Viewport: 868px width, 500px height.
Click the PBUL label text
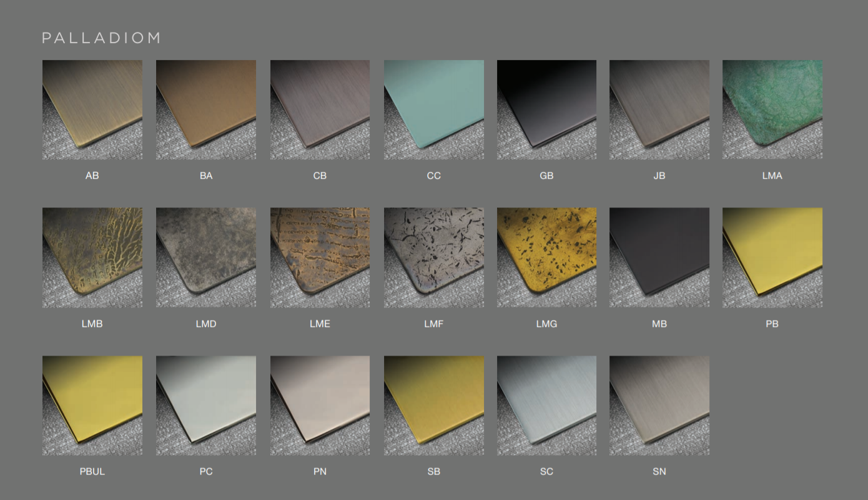pos(92,472)
